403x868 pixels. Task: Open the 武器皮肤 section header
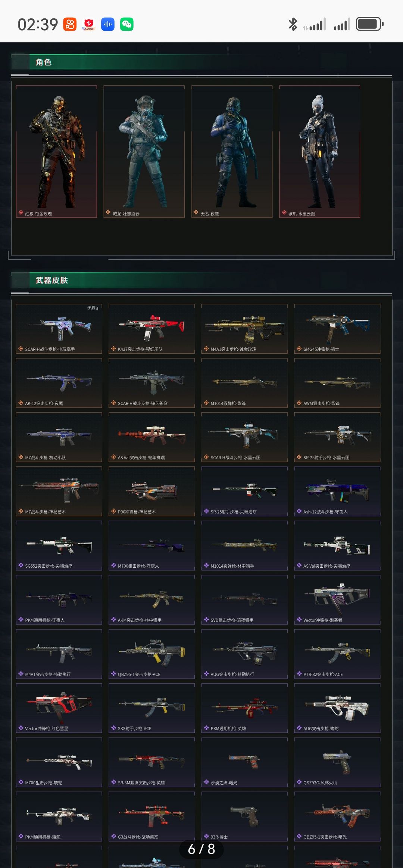pos(52,280)
